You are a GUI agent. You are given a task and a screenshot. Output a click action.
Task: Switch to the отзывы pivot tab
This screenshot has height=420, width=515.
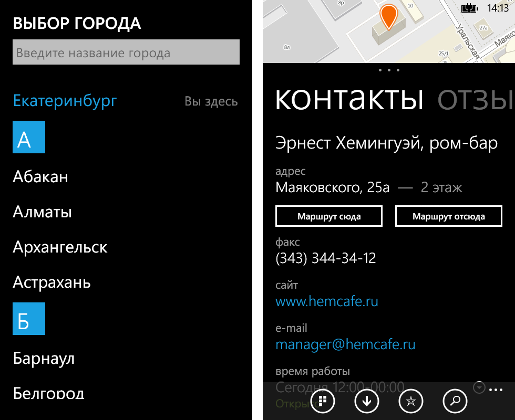tap(476, 99)
